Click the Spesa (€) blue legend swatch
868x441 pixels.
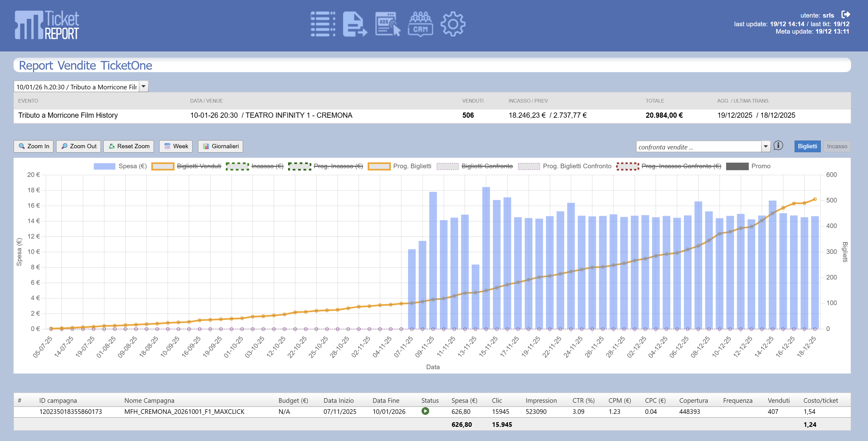(105, 166)
